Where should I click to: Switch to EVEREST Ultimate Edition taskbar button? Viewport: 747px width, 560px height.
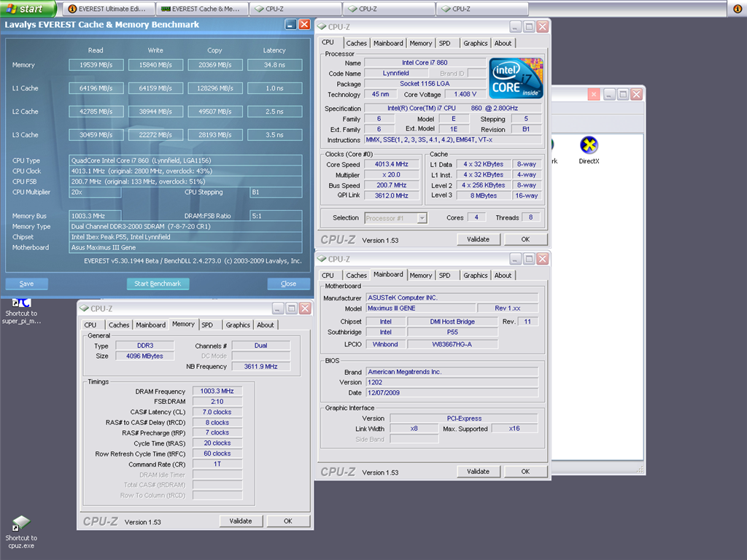pos(109,9)
